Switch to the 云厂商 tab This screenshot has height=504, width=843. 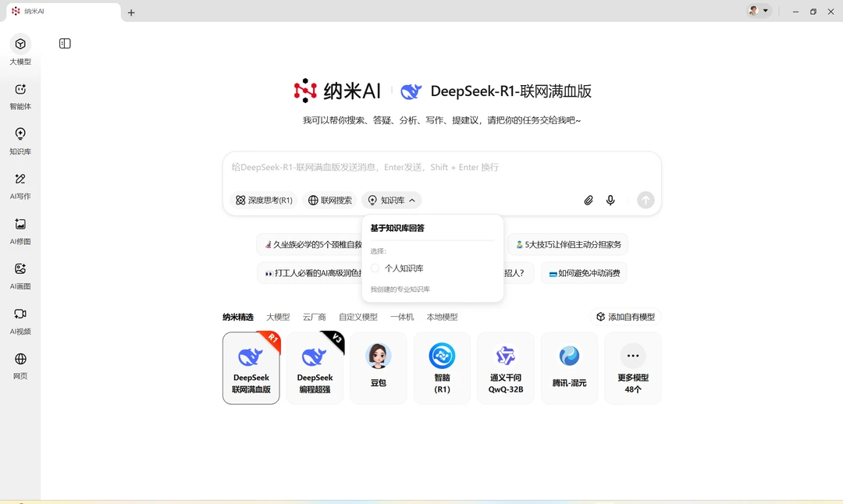pyautogui.click(x=315, y=317)
